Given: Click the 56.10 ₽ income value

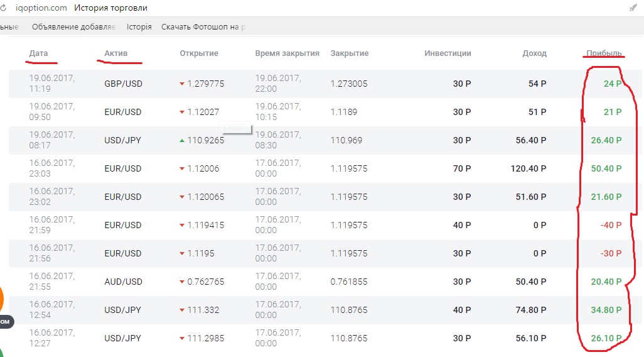Looking at the screenshot, I should click(531, 339).
